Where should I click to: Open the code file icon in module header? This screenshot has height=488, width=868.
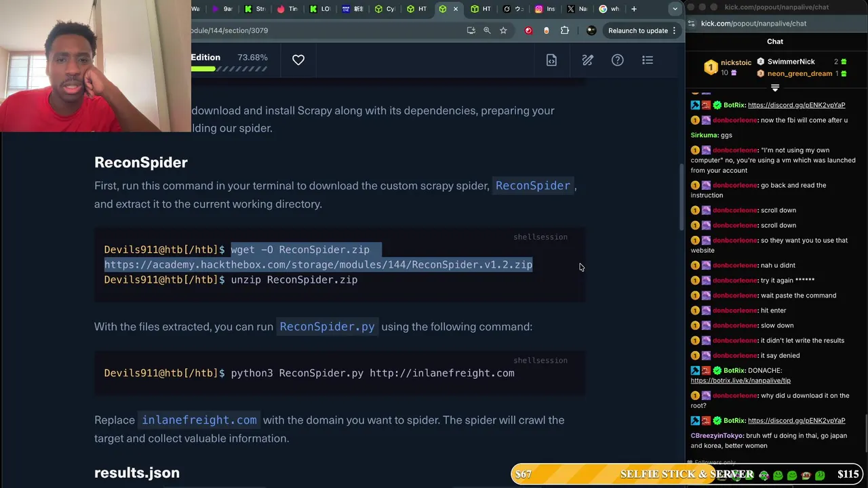click(551, 60)
